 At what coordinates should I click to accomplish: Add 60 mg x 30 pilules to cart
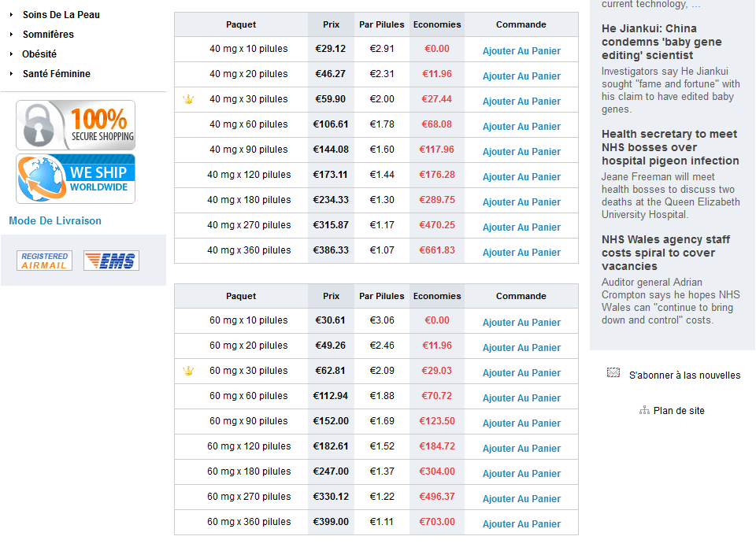point(521,373)
